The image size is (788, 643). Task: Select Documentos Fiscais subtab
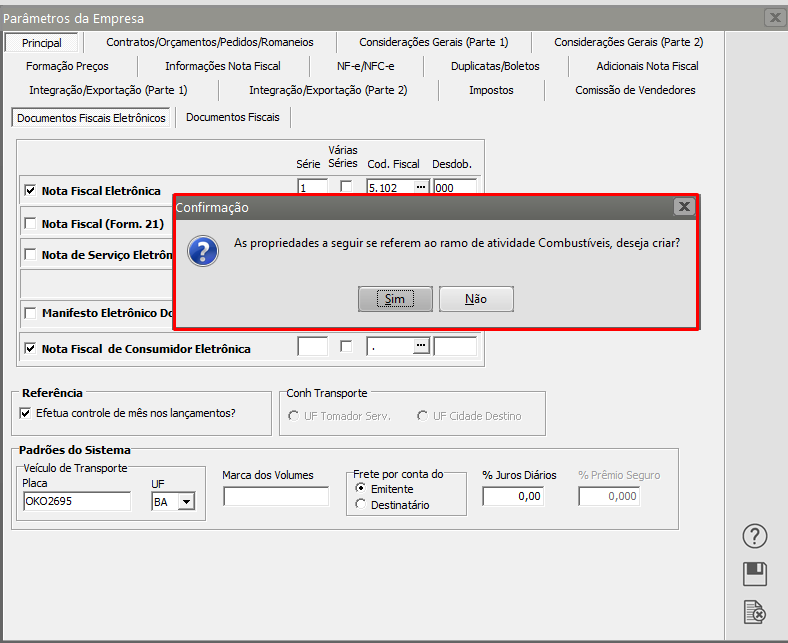[233, 118]
